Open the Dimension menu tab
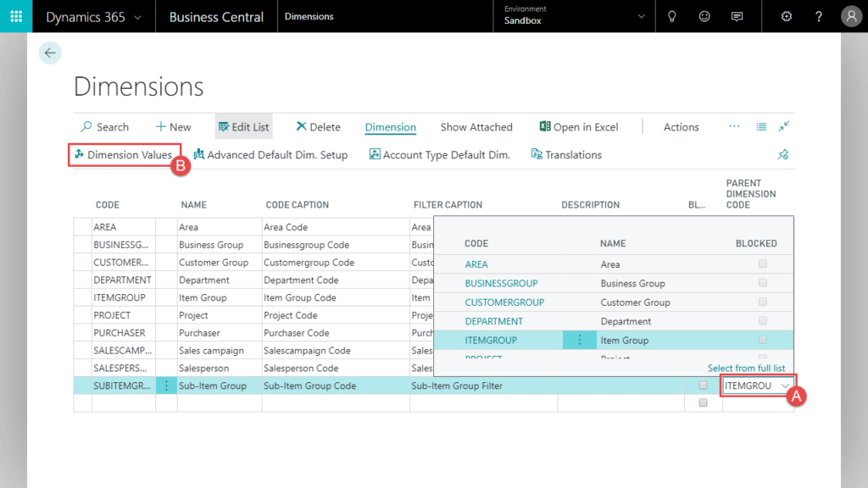 390,127
